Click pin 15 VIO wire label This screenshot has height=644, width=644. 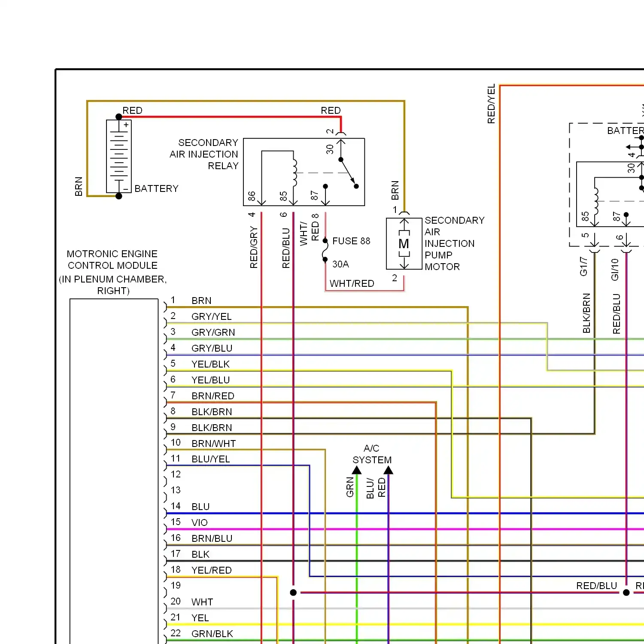(199, 522)
